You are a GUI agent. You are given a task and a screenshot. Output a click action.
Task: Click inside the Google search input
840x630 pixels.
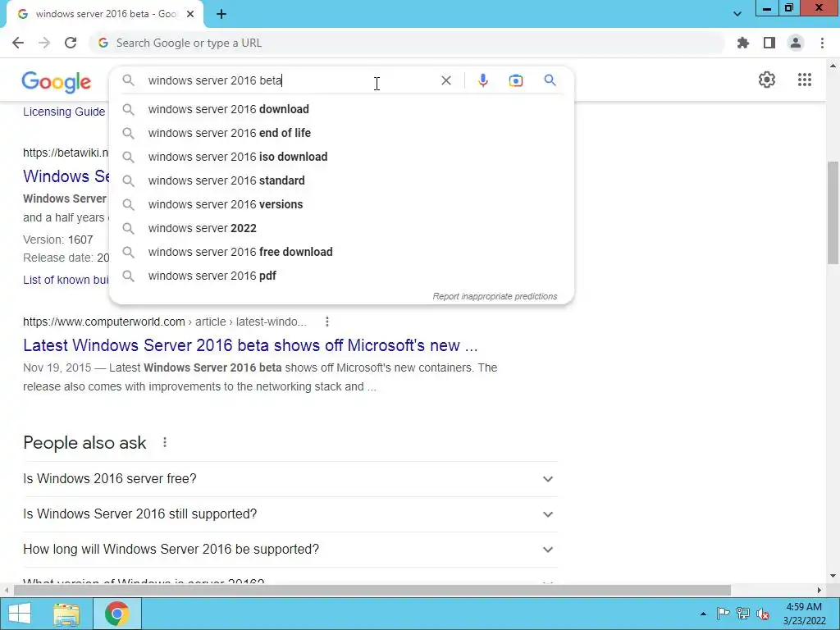(290, 80)
